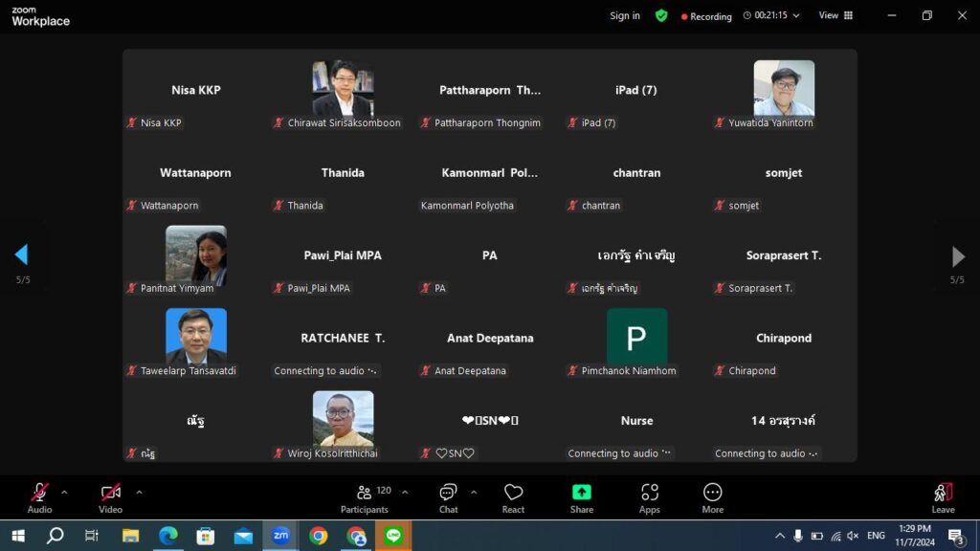
Task: Leave the meeting
Action: 943,497
